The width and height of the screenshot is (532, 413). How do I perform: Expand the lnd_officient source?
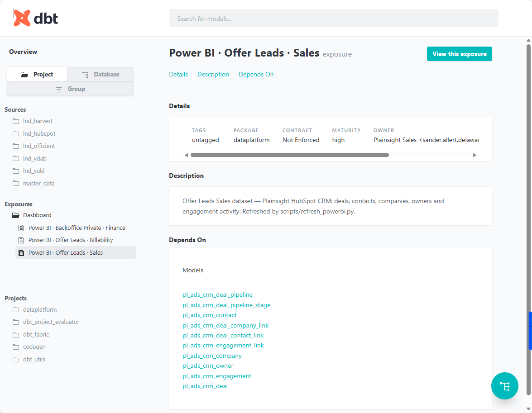click(x=38, y=146)
